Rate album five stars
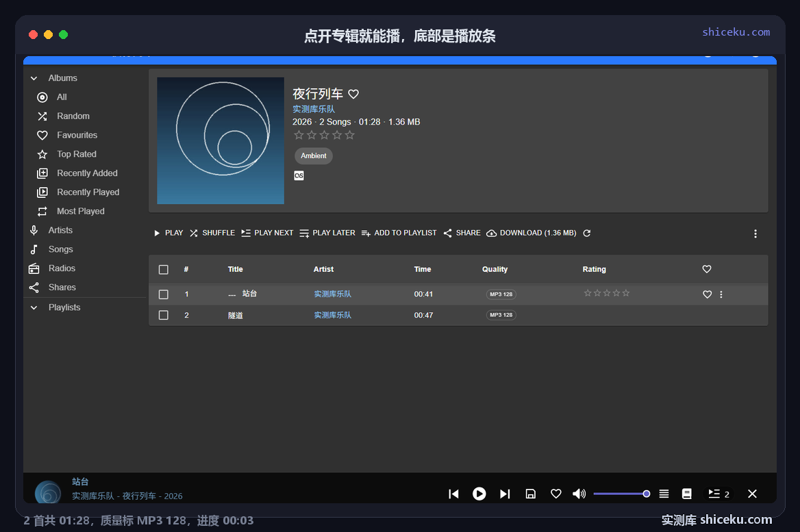This screenshot has width=800, height=532. point(349,135)
